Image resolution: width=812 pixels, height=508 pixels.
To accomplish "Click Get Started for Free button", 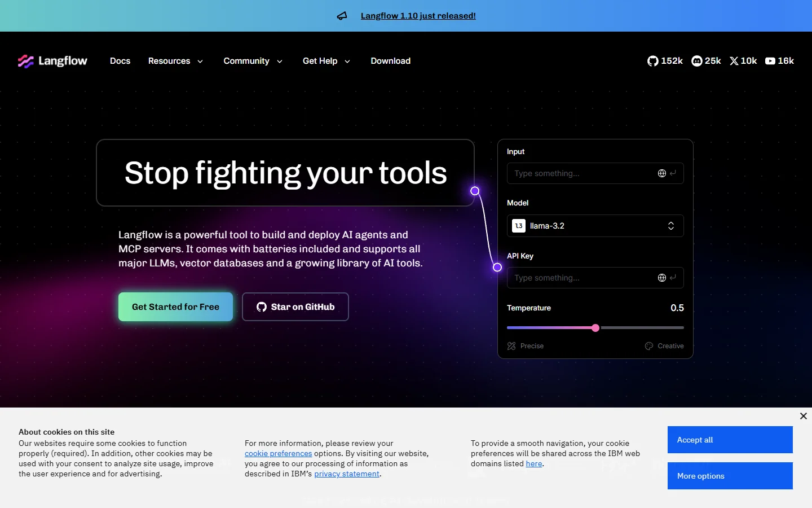I will [x=175, y=307].
